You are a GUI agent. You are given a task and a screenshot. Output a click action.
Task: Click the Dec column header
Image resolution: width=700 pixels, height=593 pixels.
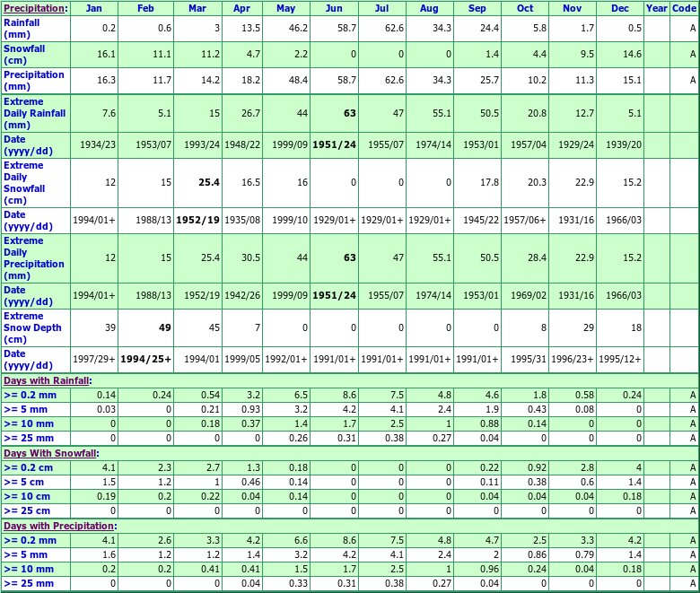(x=620, y=8)
